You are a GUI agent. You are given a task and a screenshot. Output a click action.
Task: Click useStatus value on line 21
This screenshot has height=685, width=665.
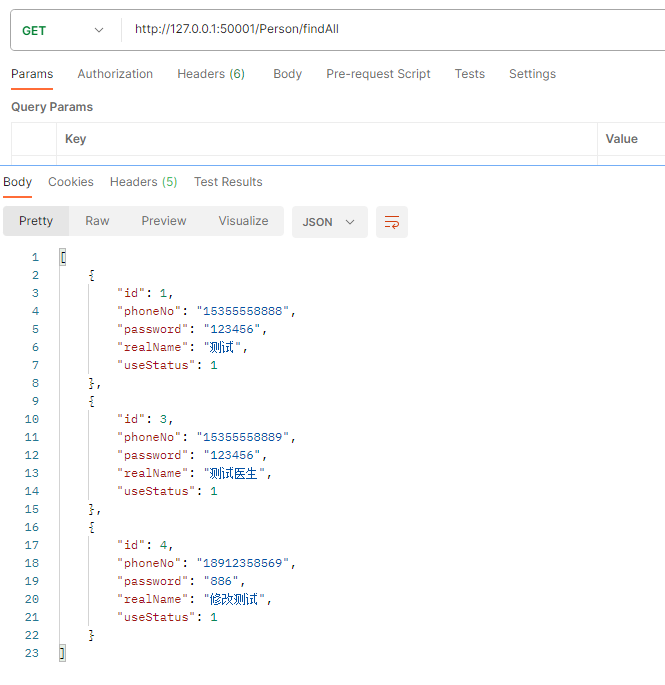214,617
